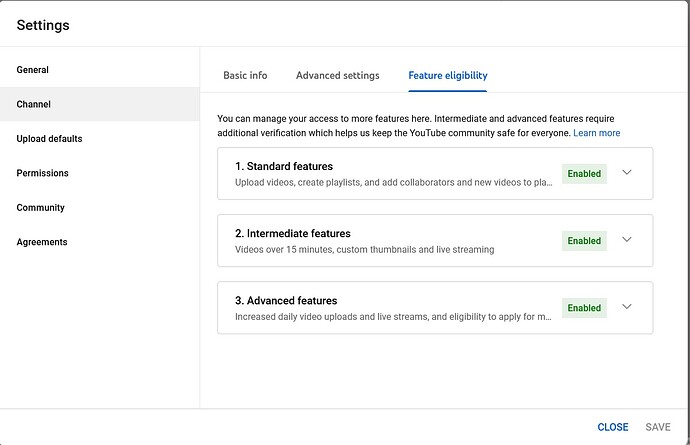The height and width of the screenshot is (445, 690).
Task: Click 'Increased daily video uploads' description
Action: (x=393, y=316)
